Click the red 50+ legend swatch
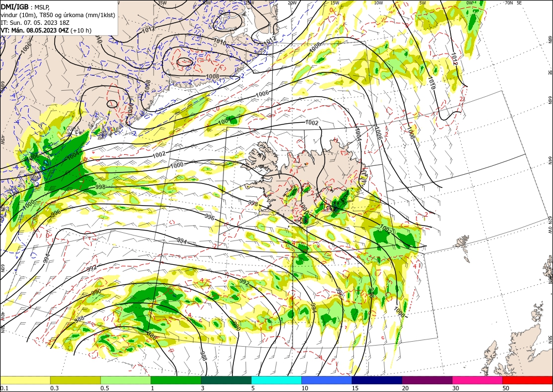Image resolution: width=553 pixels, height=392 pixels. (528, 380)
